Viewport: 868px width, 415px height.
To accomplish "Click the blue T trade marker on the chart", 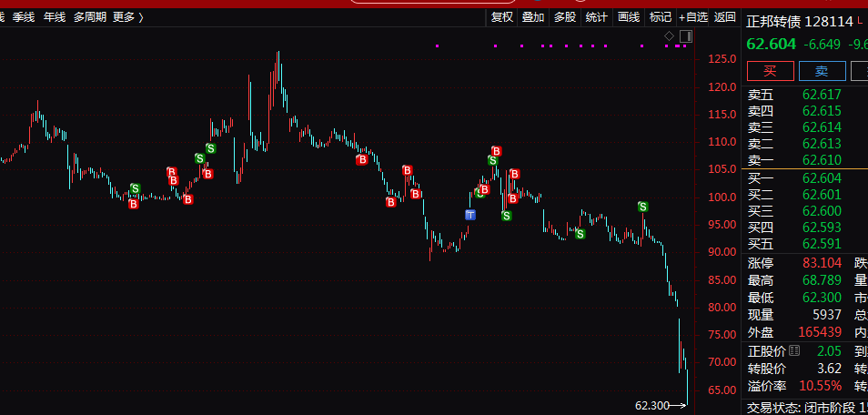I will point(470,215).
